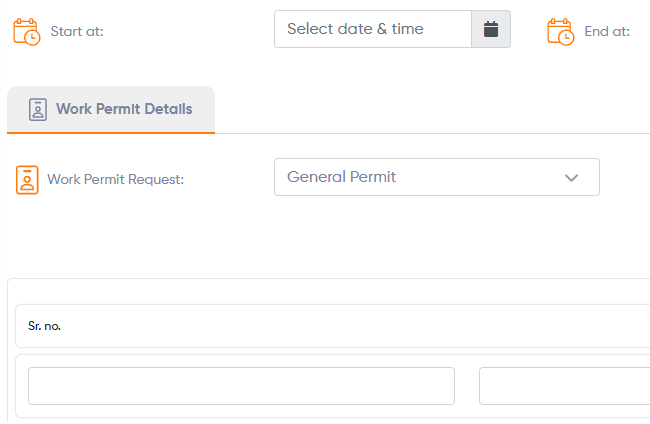Click the blank area below Work Permit Request dropdown
This screenshot has height=424, width=650.
[437, 236]
